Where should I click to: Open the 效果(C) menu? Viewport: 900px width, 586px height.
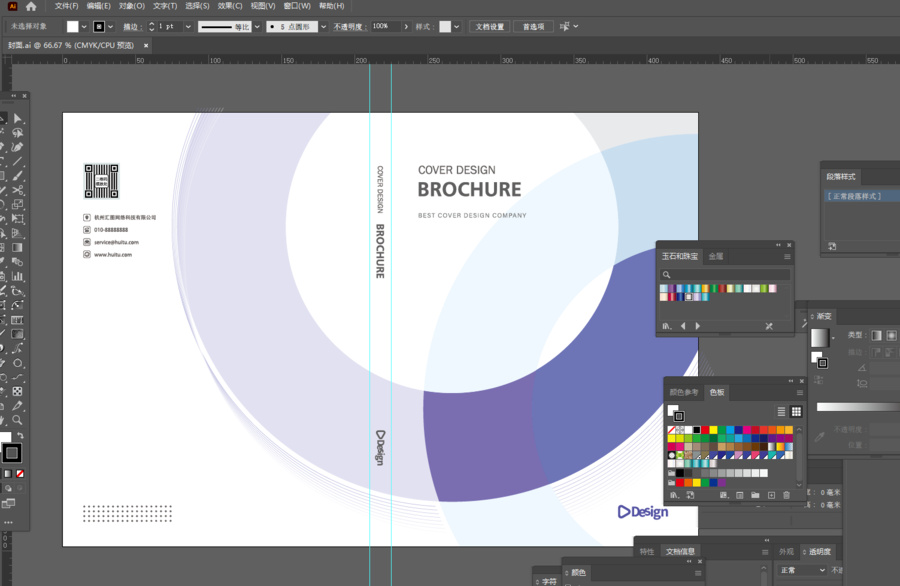230,6
